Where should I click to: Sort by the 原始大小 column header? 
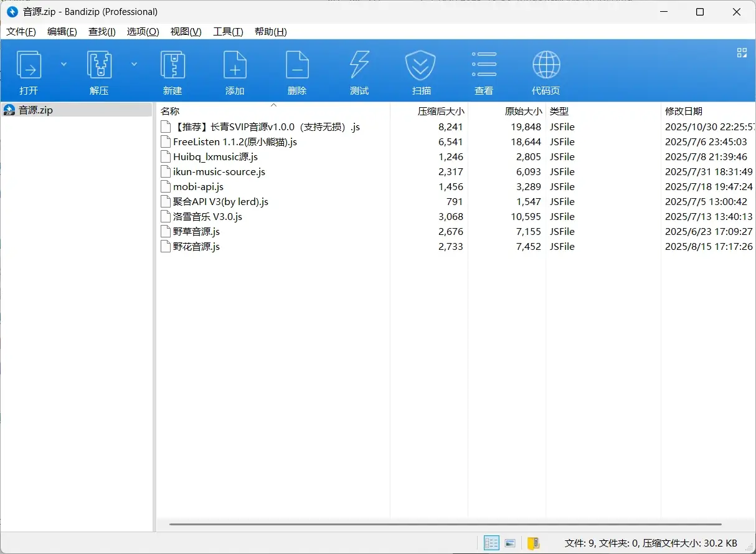click(507, 111)
